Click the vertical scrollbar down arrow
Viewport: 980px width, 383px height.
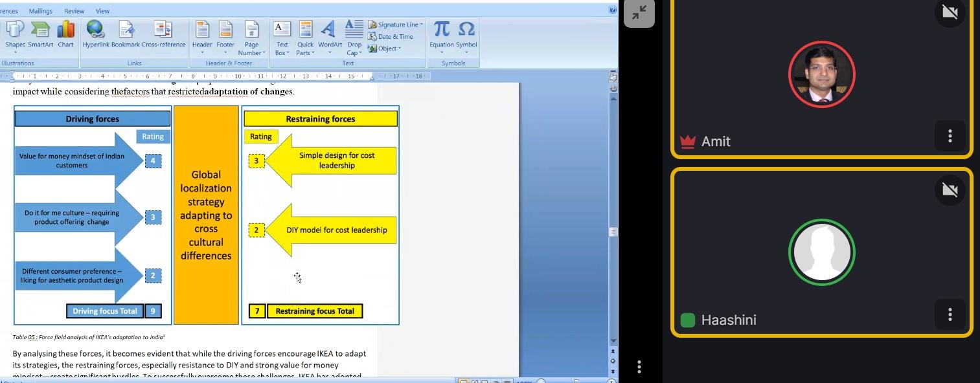click(613, 341)
